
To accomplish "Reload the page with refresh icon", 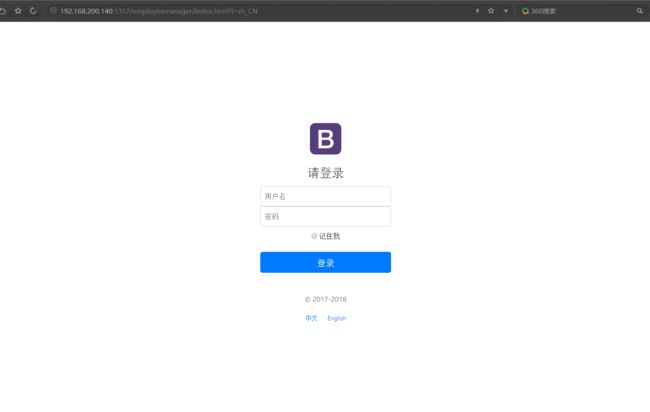I will (x=33, y=11).
